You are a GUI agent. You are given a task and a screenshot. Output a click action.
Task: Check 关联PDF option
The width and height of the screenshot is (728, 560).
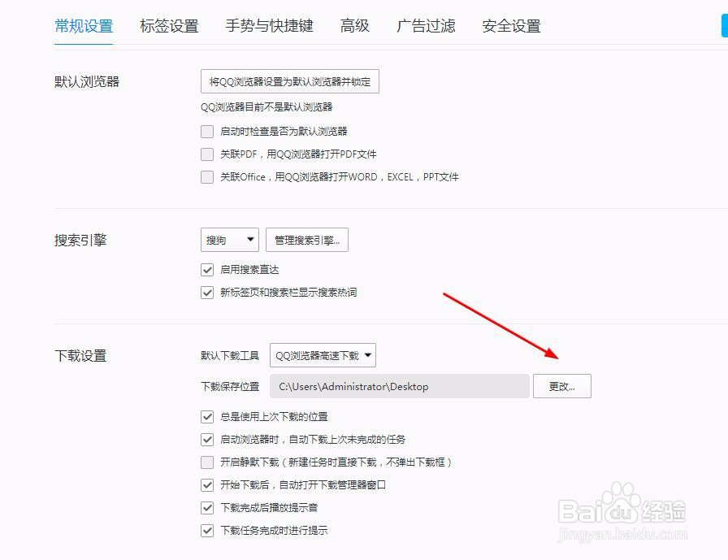[207, 154]
